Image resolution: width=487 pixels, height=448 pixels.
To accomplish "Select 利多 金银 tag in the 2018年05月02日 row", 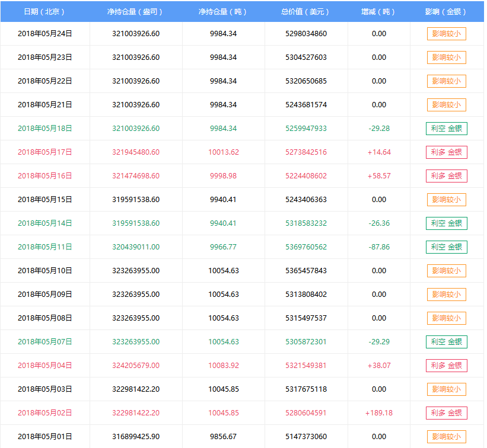I will pos(446,413).
